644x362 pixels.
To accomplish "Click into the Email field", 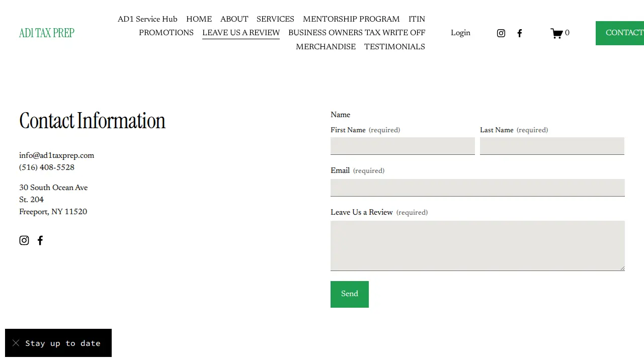I will 477,188.
